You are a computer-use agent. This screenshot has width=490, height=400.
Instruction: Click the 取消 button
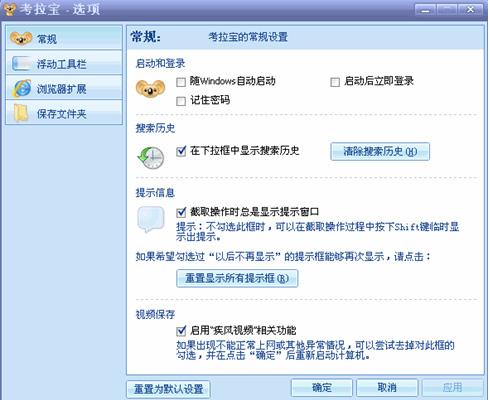pyautogui.click(x=387, y=387)
